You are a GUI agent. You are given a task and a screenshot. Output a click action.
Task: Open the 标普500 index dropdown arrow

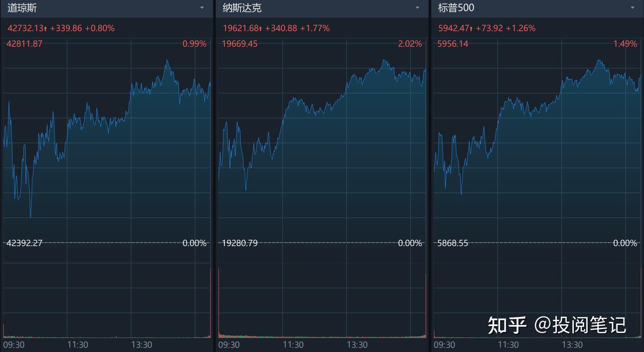pos(633,8)
